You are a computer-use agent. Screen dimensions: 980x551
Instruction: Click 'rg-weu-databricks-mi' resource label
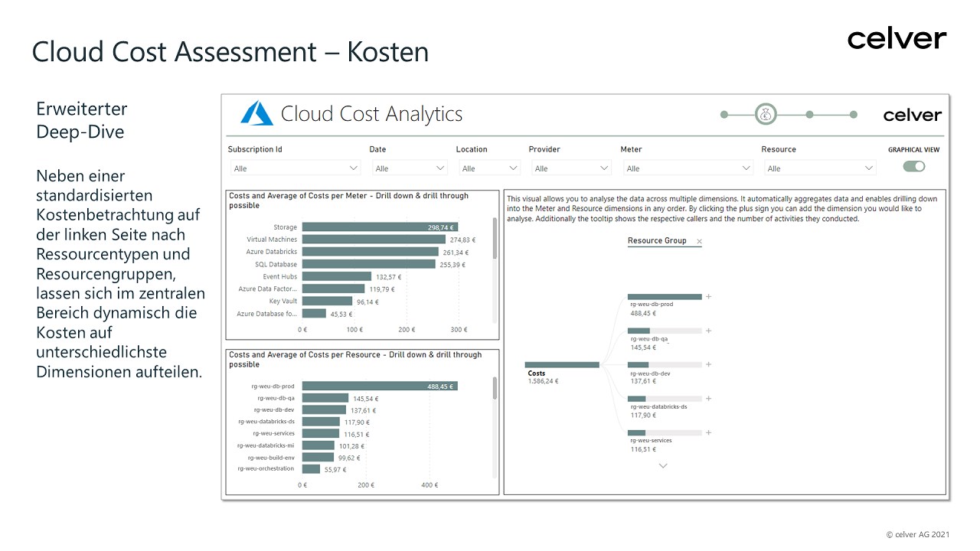coord(266,445)
